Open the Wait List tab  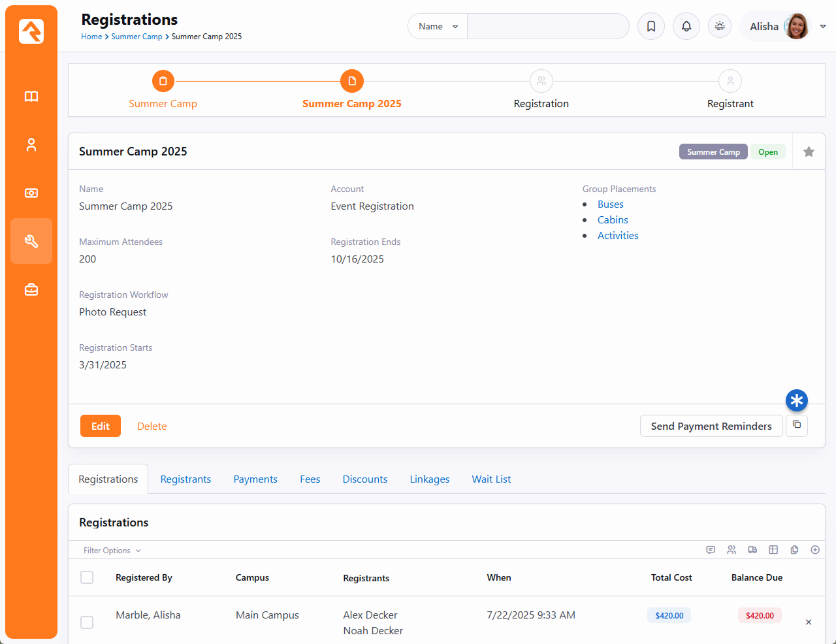(x=491, y=479)
